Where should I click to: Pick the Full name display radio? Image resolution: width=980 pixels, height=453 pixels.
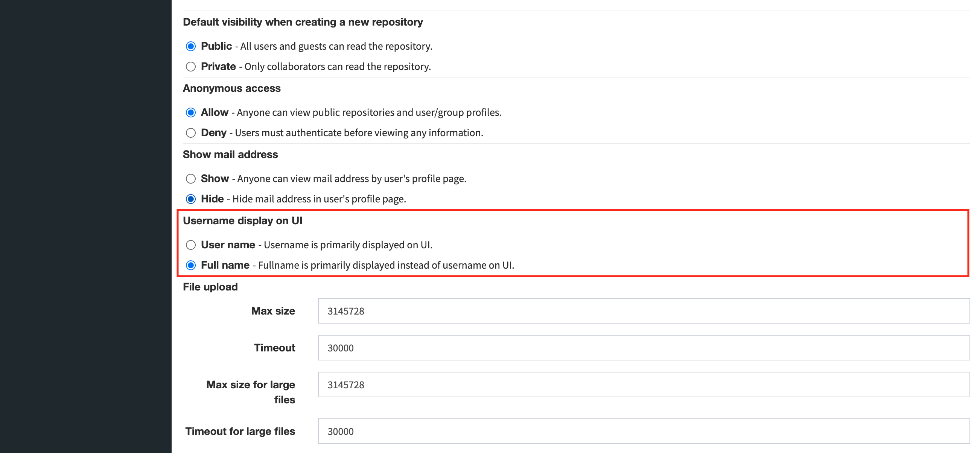point(190,265)
